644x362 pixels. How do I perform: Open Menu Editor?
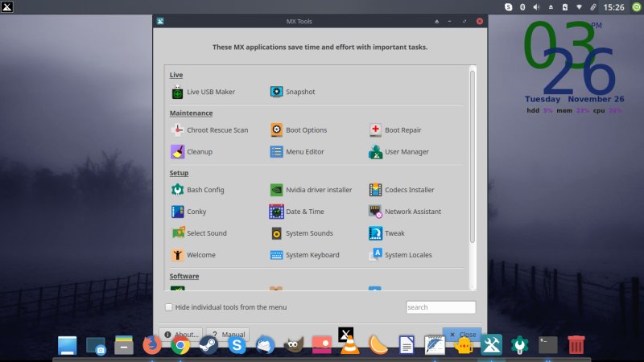296,152
